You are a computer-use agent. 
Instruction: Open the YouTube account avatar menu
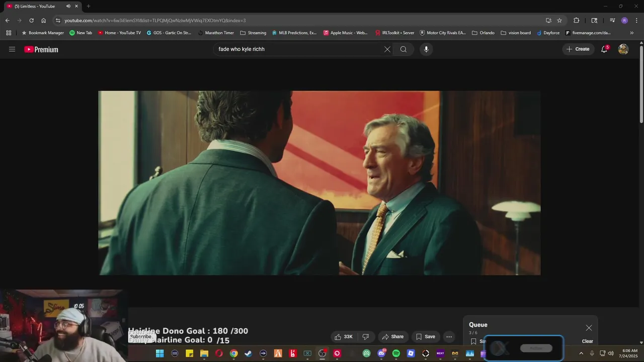coord(623,49)
